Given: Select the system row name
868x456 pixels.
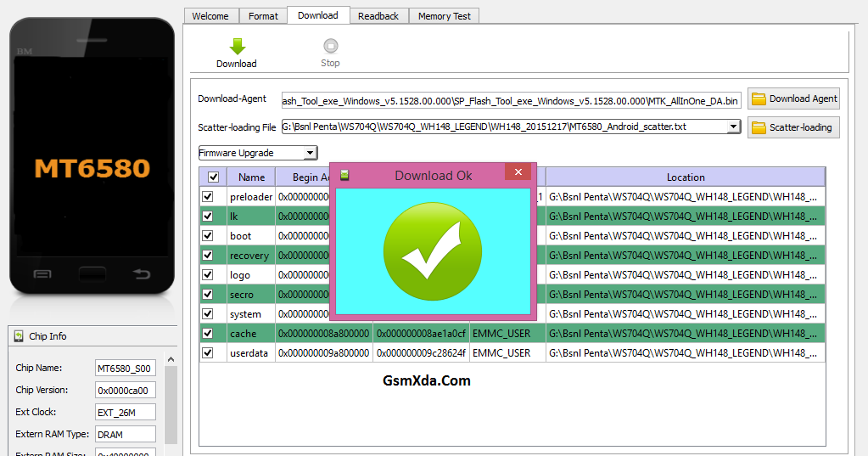Looking at the screenshot, I should coord(245,313).
